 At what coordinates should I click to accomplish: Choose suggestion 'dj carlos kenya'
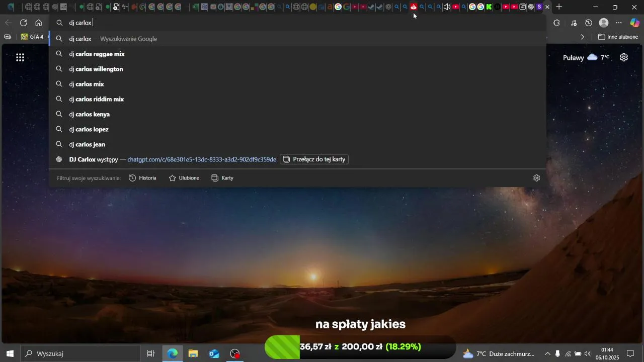click(298, 114)
